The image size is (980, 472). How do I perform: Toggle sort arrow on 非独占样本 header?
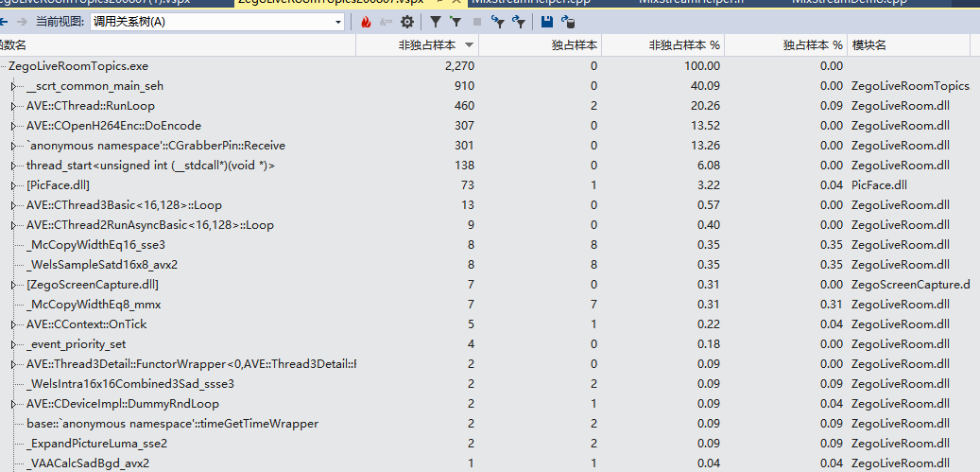click(x=468, y=45)
